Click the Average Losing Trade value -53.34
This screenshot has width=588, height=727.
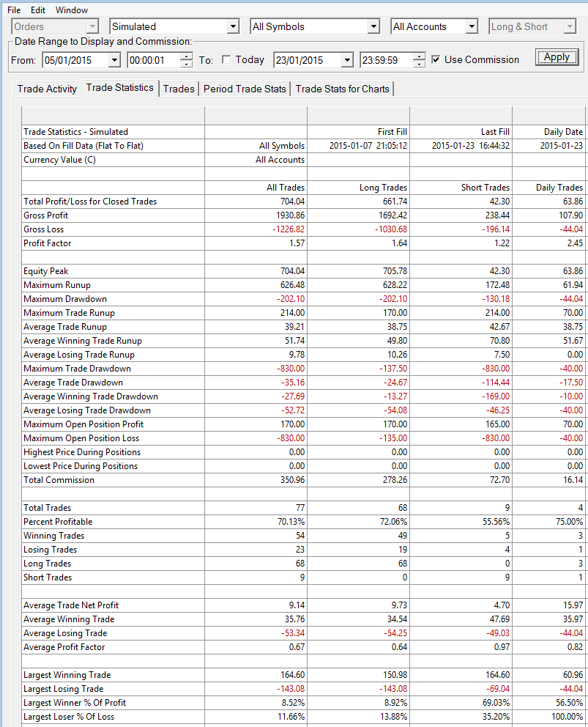click(x=293, y=632)
